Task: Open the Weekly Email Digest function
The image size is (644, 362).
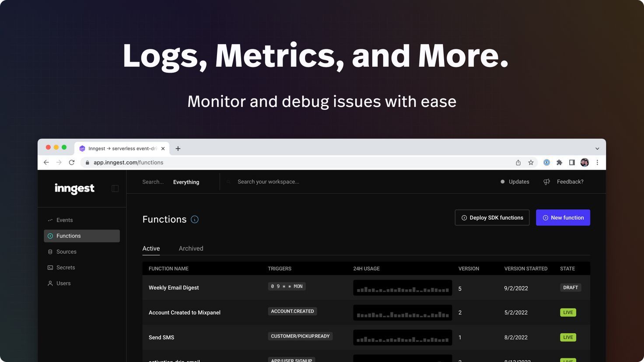Action: tap(174, 288)
